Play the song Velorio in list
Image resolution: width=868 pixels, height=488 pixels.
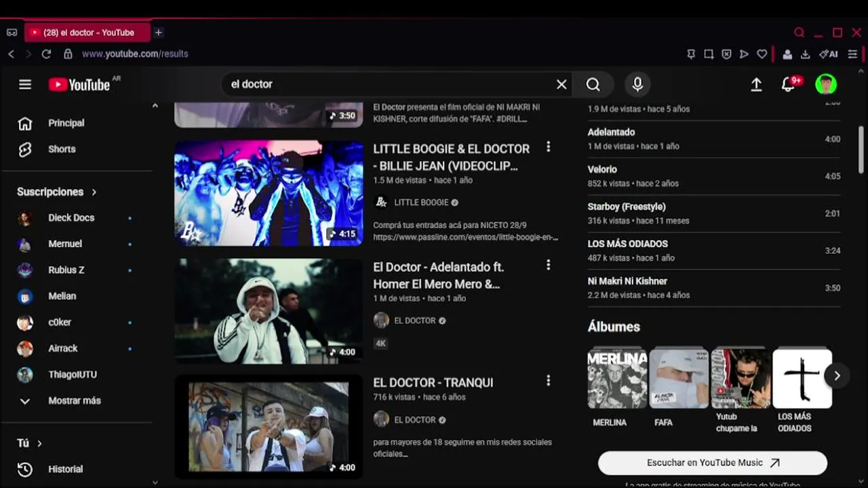click(714, 176)
